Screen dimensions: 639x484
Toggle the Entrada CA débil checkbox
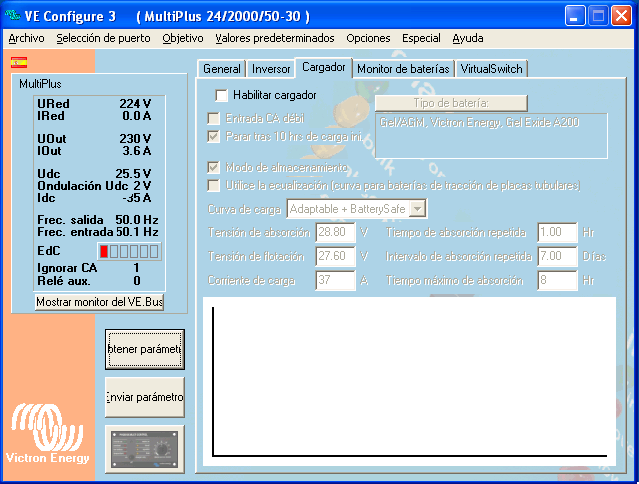tap(213, 119)
